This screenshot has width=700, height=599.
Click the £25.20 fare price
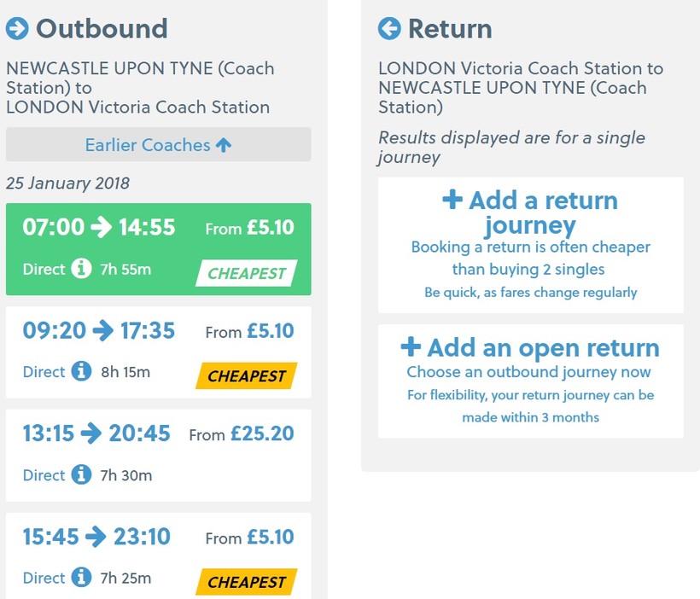point(261,434)
